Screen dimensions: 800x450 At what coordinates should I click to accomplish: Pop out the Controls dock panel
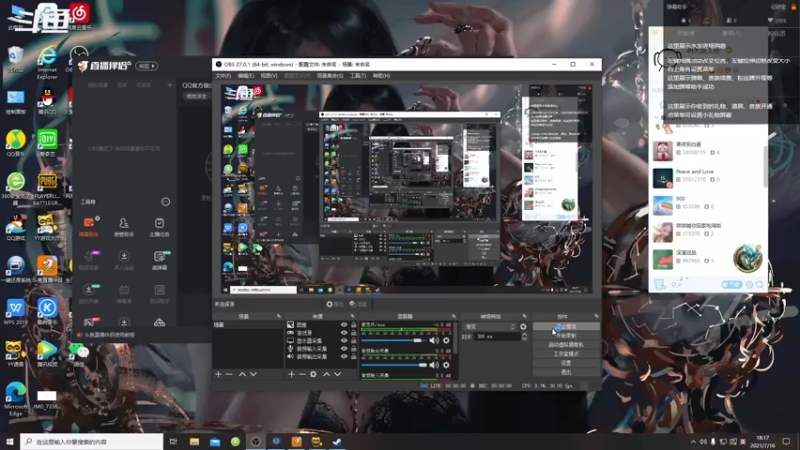pos(596,316)
